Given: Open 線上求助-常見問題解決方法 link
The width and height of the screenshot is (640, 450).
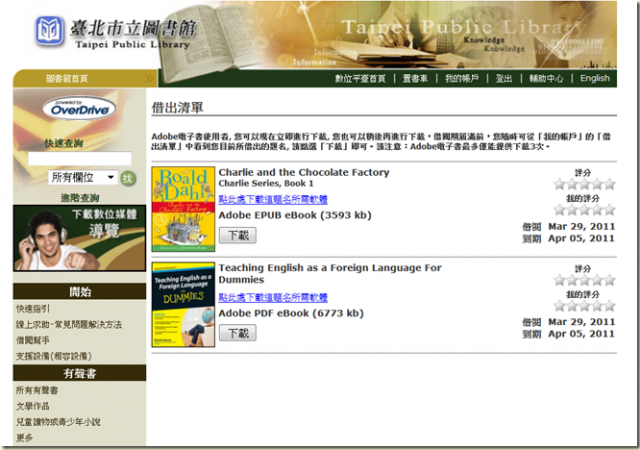Looking at the screenshot, I should click(69, 325).
